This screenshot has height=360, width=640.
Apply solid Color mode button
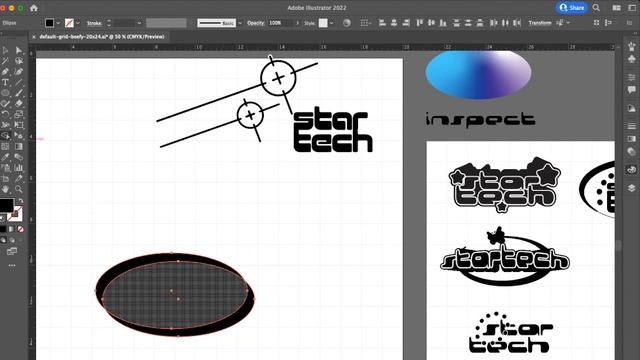[x=3, y=229]
